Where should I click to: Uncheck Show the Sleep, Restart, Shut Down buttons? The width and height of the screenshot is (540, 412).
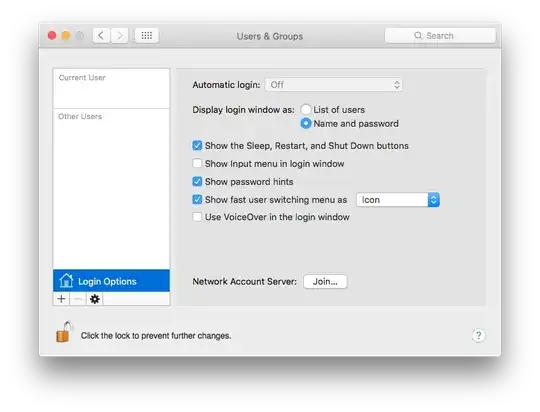[197, 146]
